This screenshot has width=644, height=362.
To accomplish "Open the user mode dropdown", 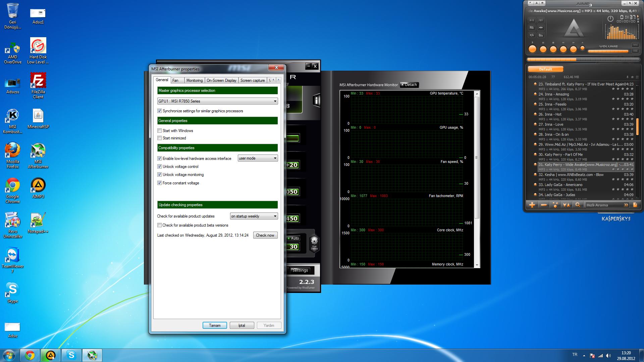I will click(x=258, y=158).
